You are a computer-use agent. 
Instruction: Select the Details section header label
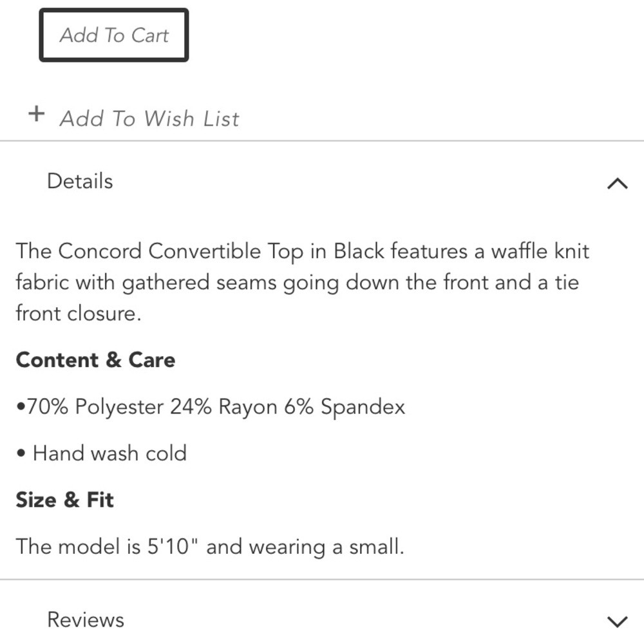(x=80, y=181)
